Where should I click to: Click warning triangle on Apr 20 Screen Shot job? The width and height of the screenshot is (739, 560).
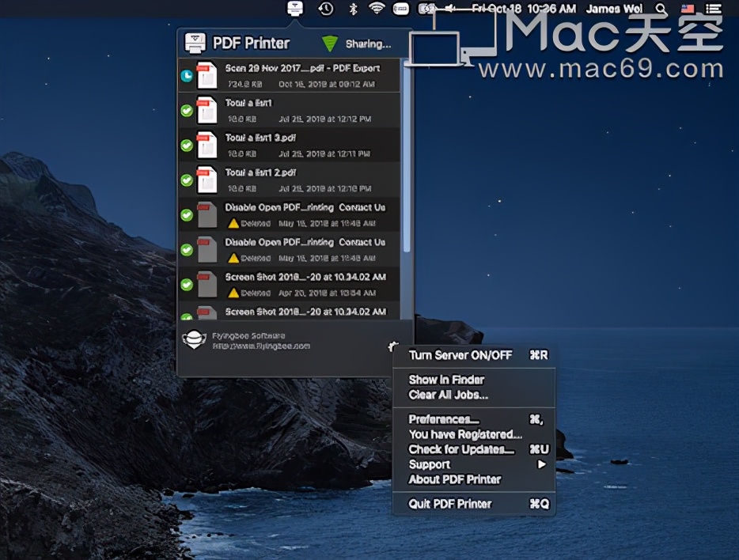(x=233, y=293)
